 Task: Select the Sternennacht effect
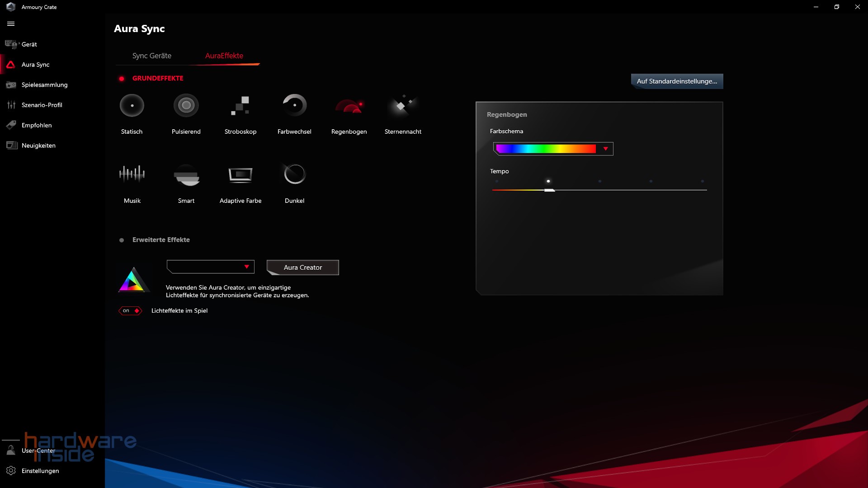click(403, 113)
